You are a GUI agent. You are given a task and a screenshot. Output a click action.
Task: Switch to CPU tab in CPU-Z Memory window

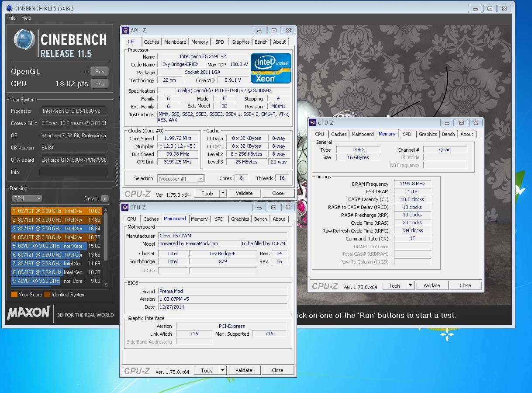tap(320, 134)
